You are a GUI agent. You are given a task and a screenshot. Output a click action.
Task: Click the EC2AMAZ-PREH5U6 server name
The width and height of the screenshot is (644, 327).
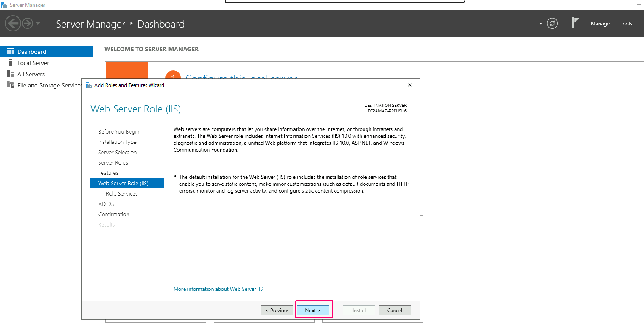coord(387,111)
